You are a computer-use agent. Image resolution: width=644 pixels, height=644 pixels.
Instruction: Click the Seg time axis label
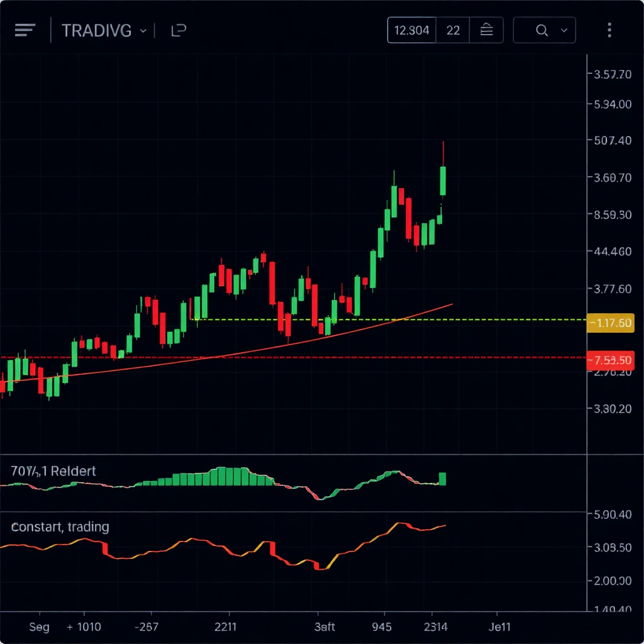click(39, 627)
